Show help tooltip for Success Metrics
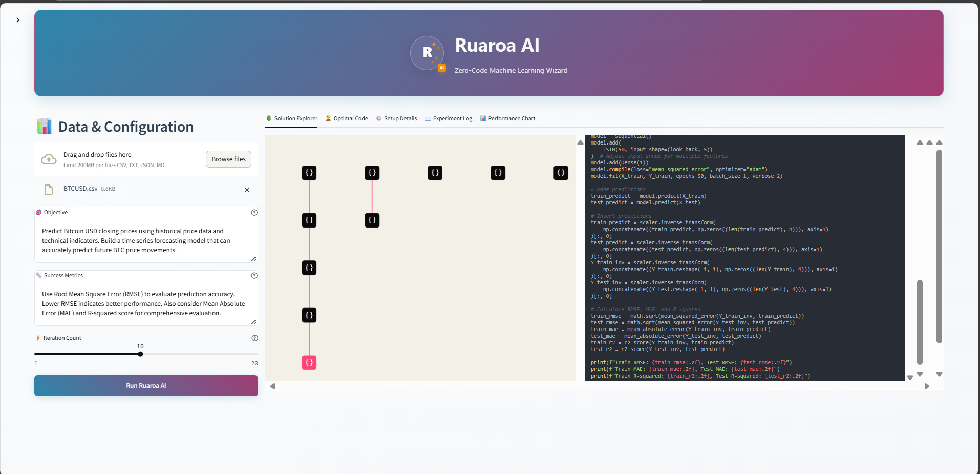The image size is (980, 474). pyautogui.click(x=254, y=276)
